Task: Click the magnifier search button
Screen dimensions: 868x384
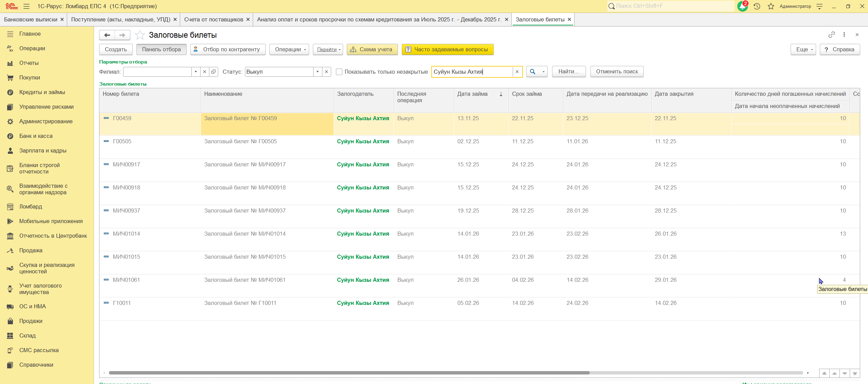Action: 533,72
